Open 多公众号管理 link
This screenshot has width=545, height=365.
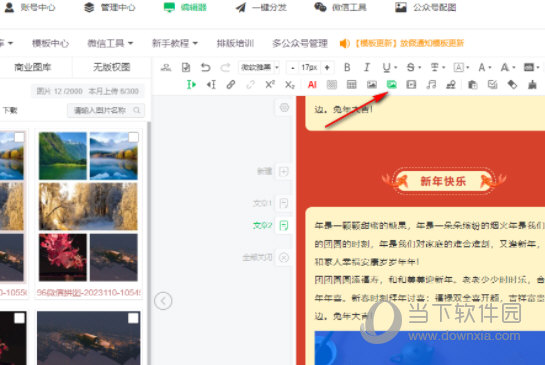click(300, 43)
